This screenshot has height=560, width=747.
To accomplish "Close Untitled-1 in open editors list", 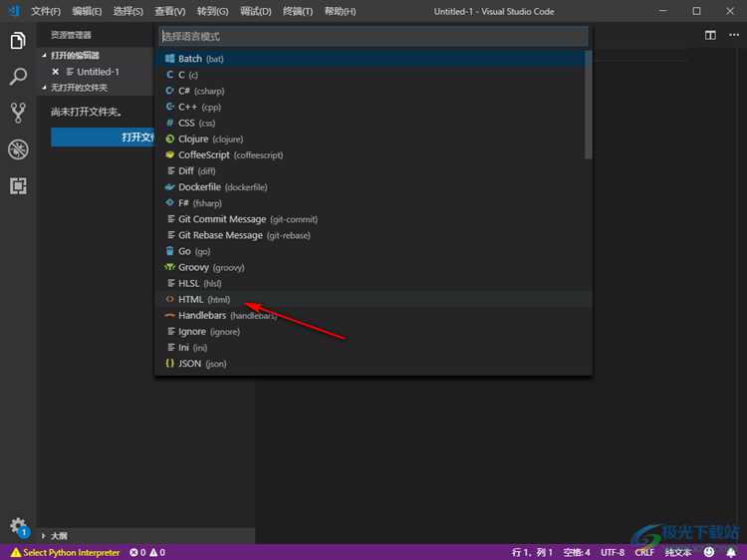I will [x=55, y=72].
